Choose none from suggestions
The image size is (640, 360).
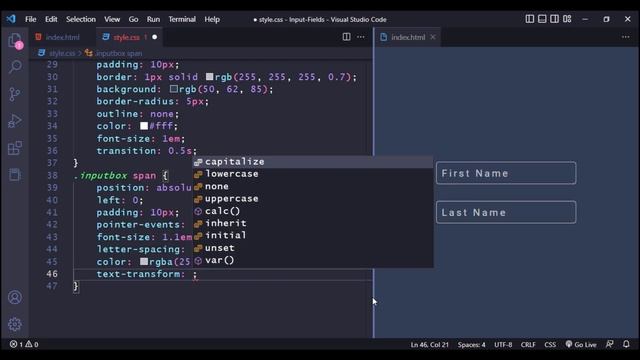point(313,187)
